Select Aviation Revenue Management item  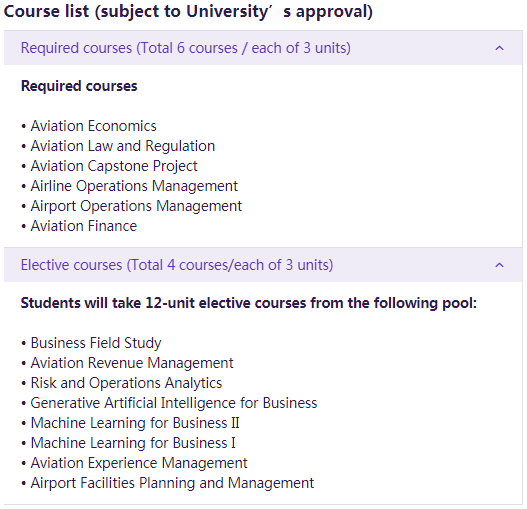pos(132,363)
